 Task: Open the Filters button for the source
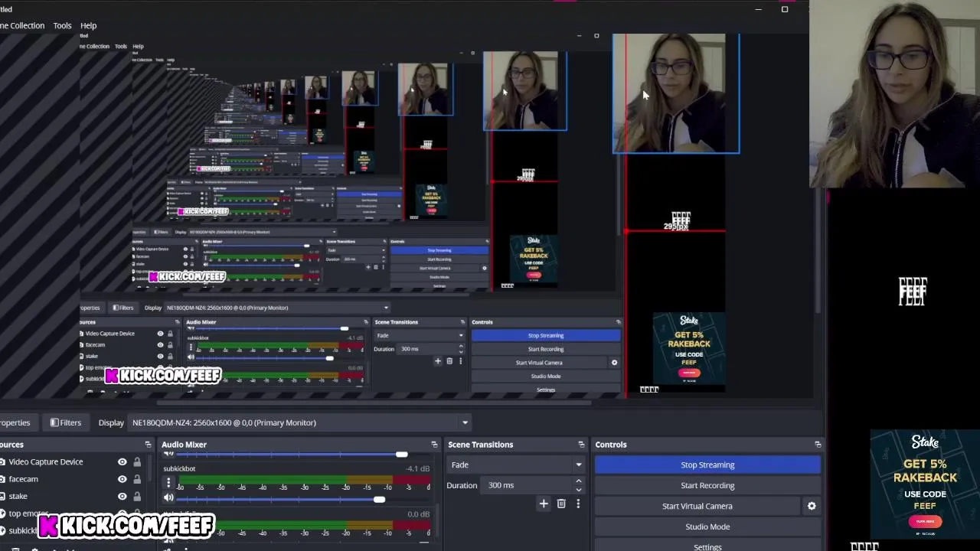pyautogui.click(x=65, y=422)
